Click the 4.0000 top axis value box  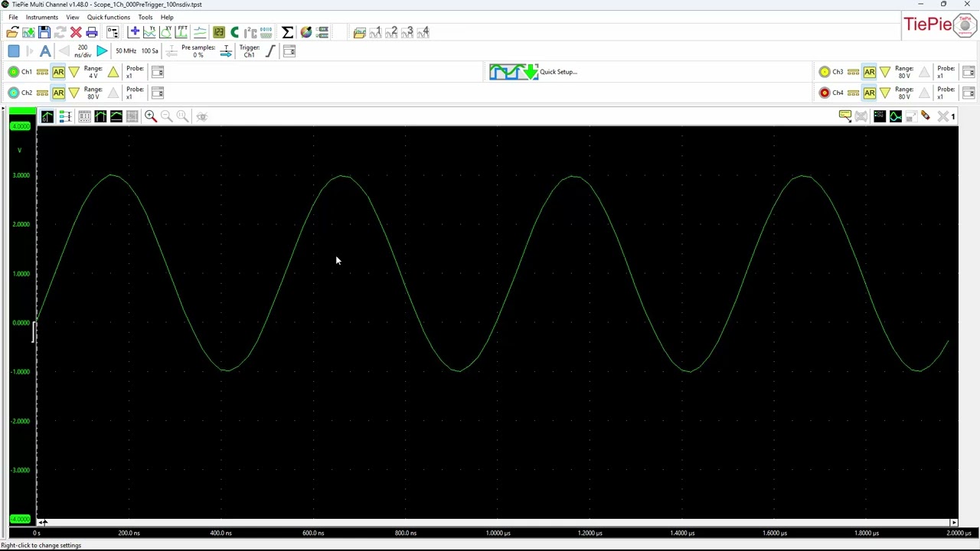click(x=20, y=126)
